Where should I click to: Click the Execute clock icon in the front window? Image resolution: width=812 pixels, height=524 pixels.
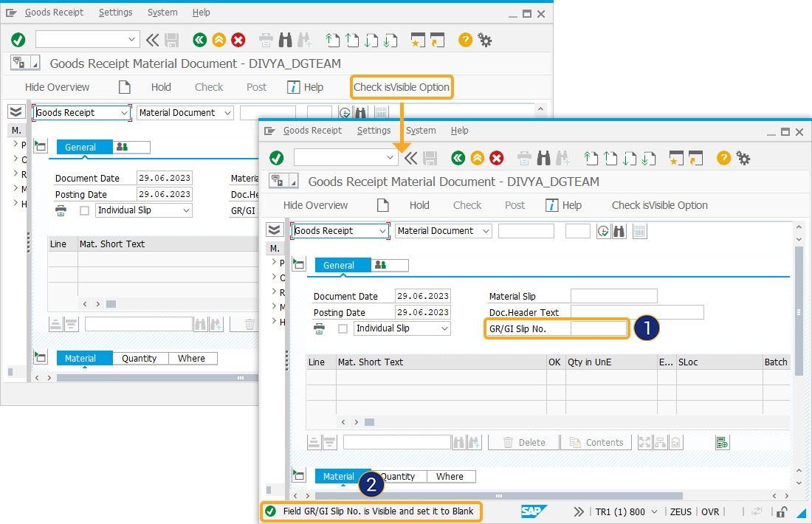pyautogui.click(x=603, y=232)
